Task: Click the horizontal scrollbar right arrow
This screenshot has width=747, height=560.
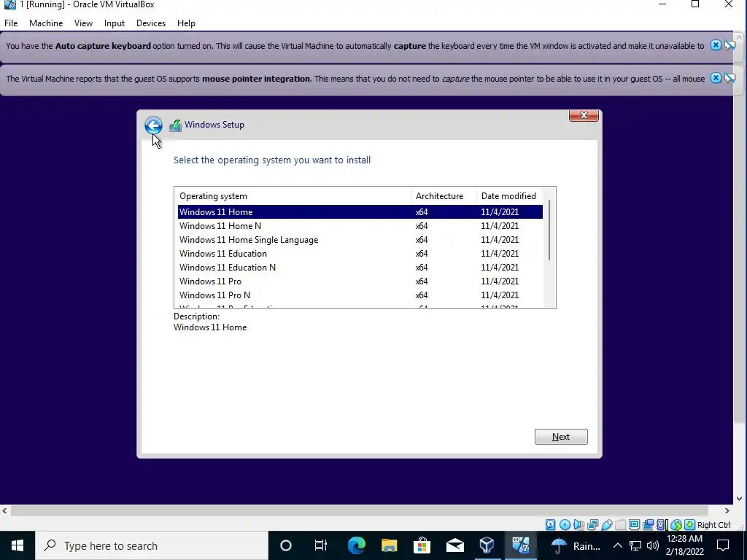Action: (727, 510)
